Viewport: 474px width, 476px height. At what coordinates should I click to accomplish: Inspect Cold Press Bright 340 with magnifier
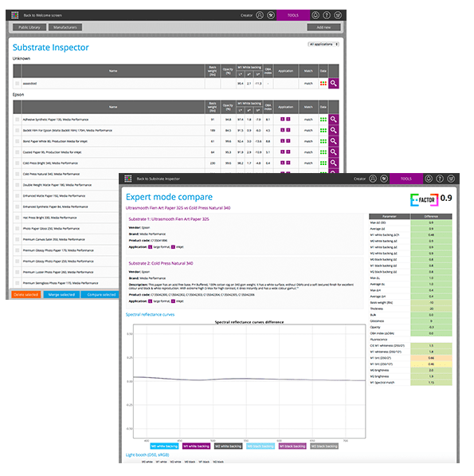pyautogui.click(x=334, y=163)
